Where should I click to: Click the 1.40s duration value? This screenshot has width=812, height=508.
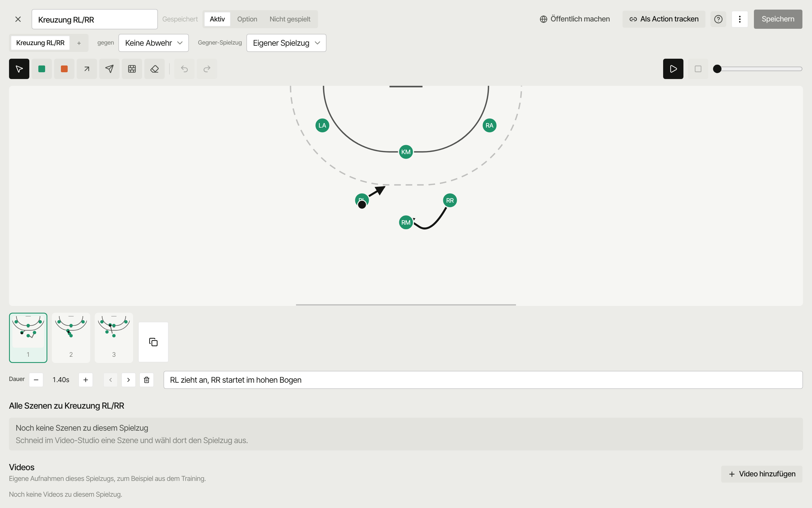click(61, 380)
